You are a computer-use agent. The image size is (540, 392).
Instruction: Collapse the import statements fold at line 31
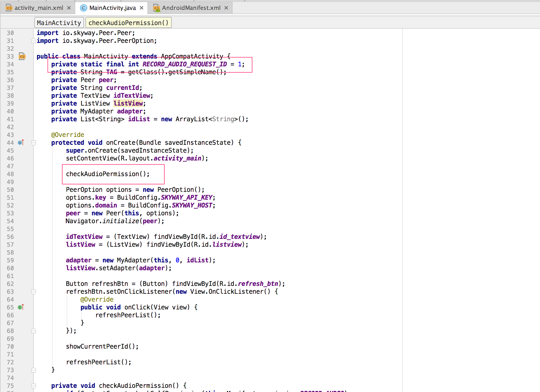coord(33,41)
